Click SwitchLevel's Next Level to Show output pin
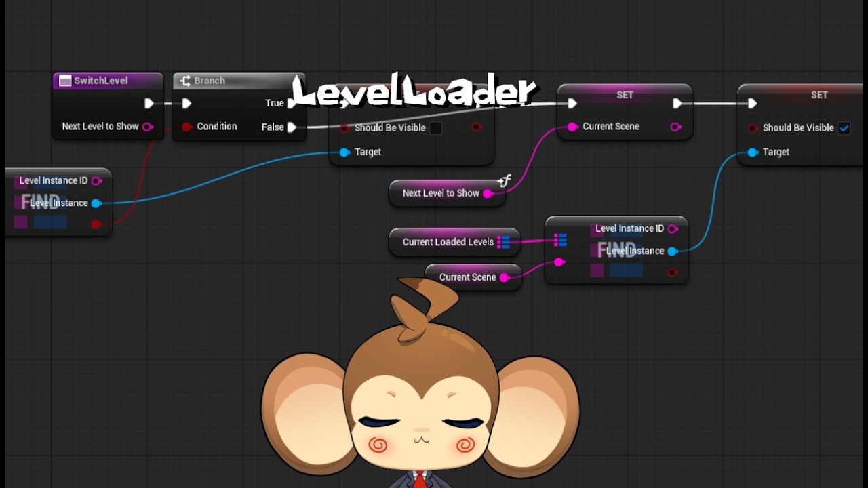Screen dimensions: 868x488 point(147,127)
